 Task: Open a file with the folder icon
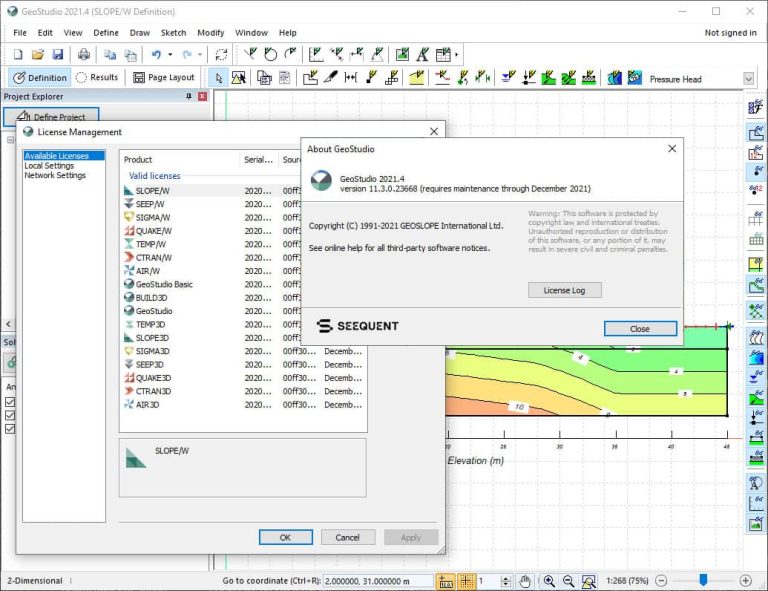[x=38, y=54]
